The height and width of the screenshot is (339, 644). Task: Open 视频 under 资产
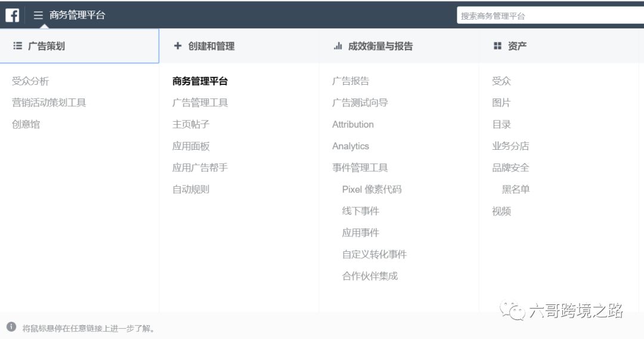[x=501, y=211]
